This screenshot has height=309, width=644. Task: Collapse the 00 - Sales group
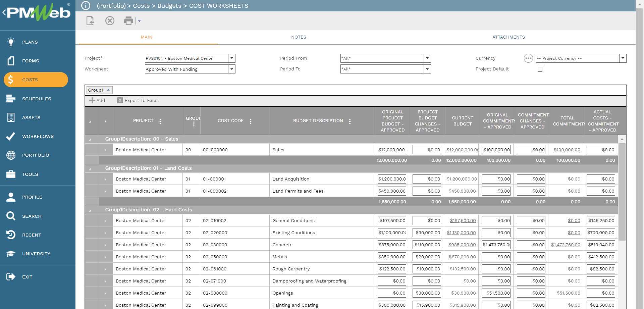pyautogui.click(x=90, y=140)
